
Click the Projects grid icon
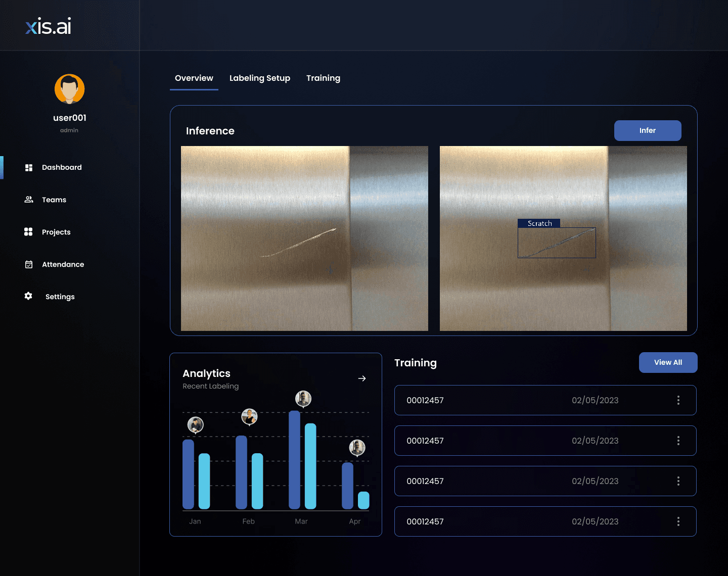28,232
